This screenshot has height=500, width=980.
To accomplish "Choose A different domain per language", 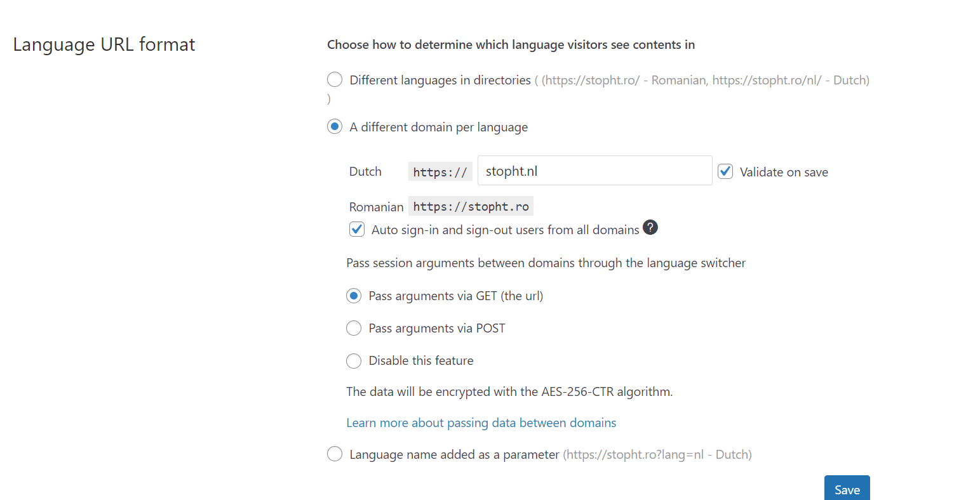I will click(x=335, y=126).
